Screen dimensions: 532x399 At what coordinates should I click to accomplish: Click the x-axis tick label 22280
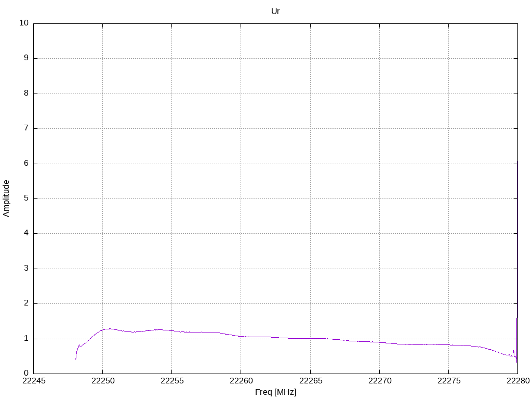518,381
